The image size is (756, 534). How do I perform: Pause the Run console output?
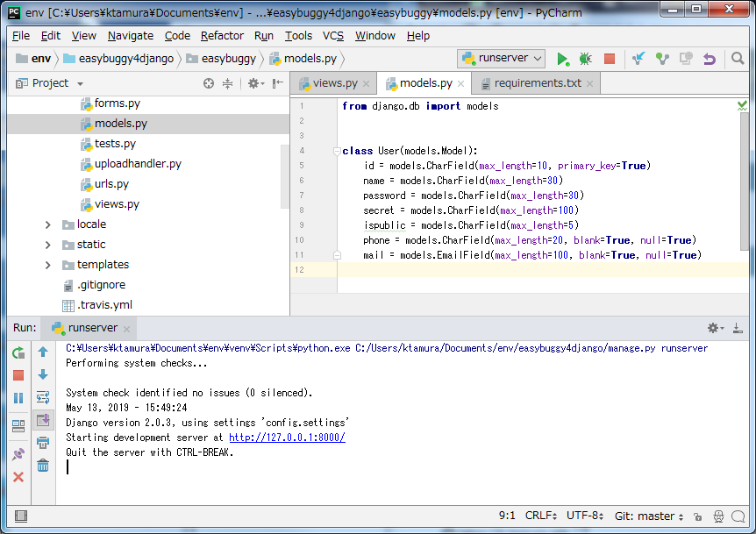18,398
